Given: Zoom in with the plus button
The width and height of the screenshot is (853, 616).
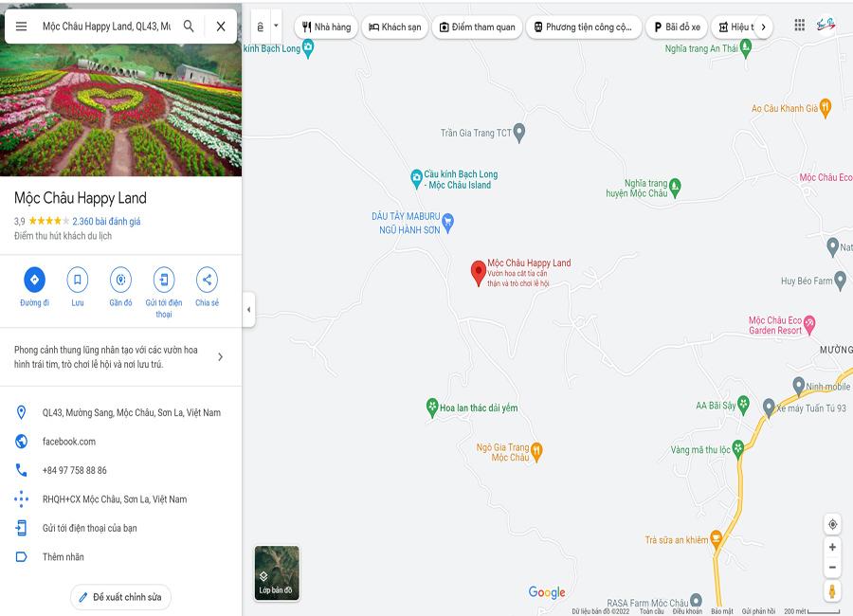Looking at the screenshot, I should 832,547.
